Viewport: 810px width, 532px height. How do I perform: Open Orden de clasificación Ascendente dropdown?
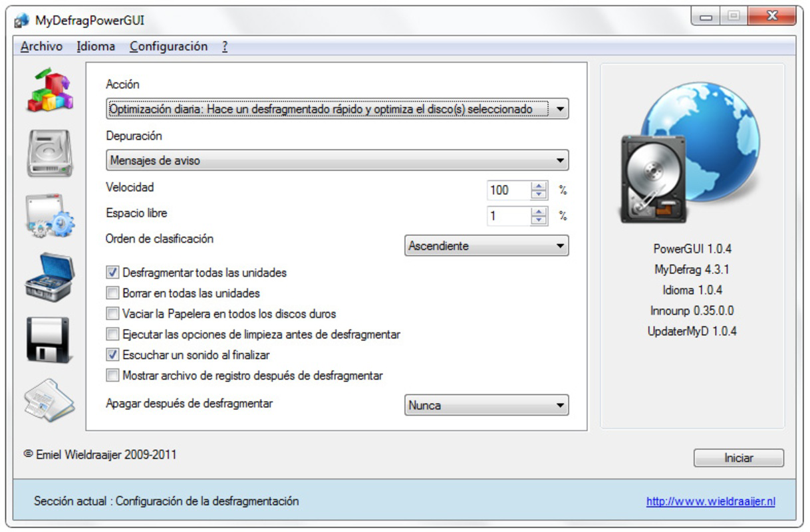(487, 246)
